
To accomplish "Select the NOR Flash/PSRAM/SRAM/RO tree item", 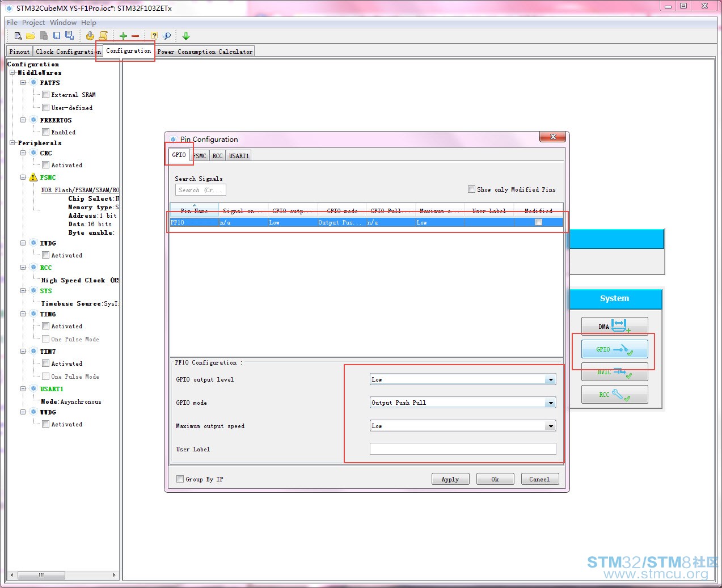I will point(80,190).
